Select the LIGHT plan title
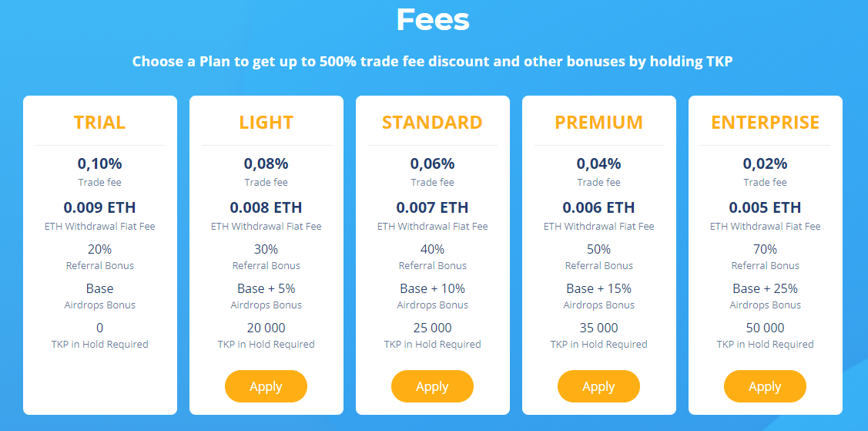This screenshot has height=431, width=868. [266, 123]
